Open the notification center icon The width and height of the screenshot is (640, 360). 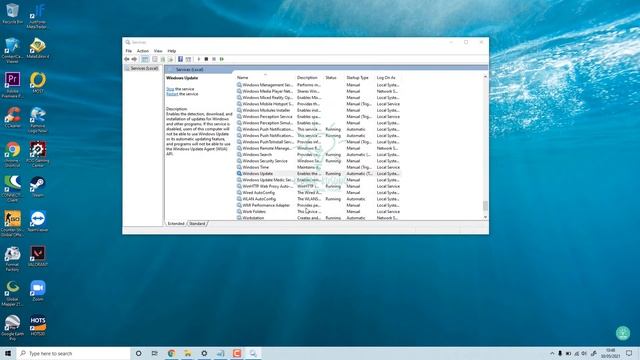pyautogui.click(x=629, y=353)
